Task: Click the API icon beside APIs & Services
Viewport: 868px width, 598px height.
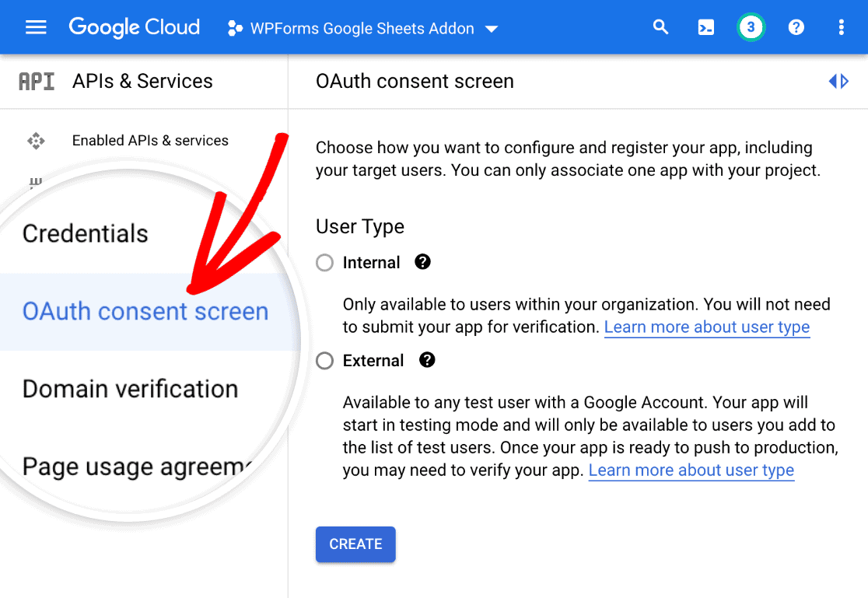Action: click(37, 82)
